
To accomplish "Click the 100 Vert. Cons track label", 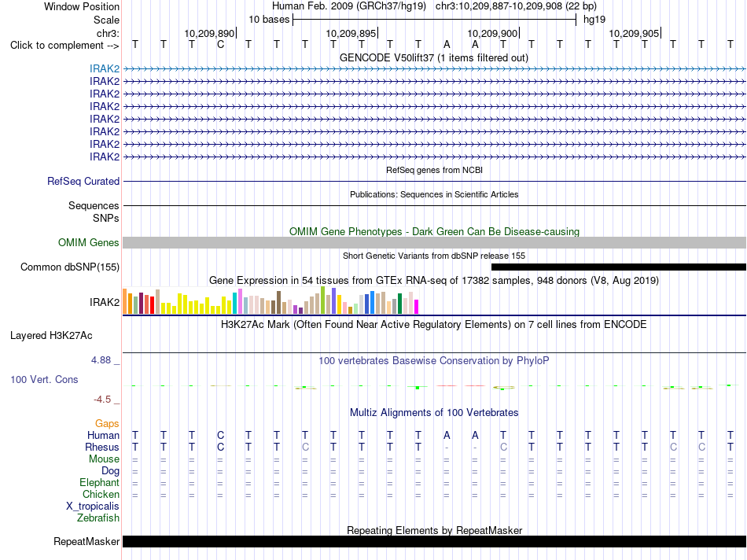I will click(44, 379).
